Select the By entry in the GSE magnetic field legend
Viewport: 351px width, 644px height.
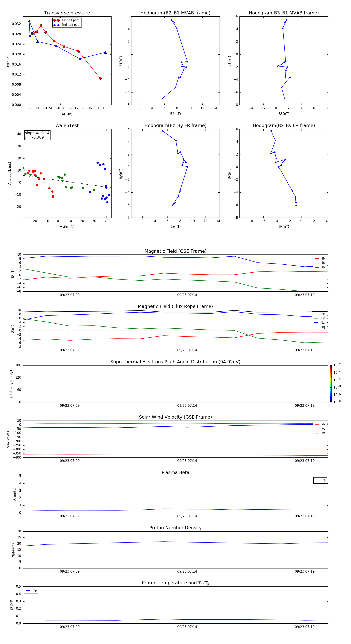tap(320, 263)
